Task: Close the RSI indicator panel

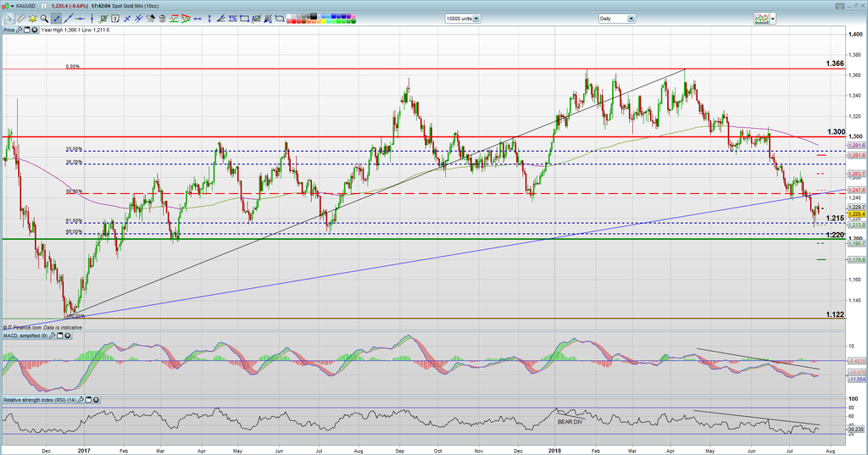Action: coord(96,399)
